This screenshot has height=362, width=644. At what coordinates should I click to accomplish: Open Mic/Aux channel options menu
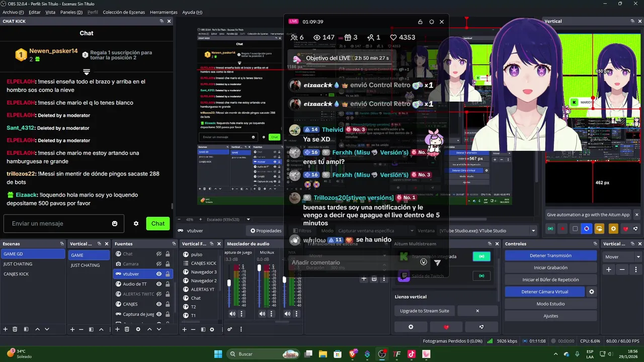pos(271,314)
